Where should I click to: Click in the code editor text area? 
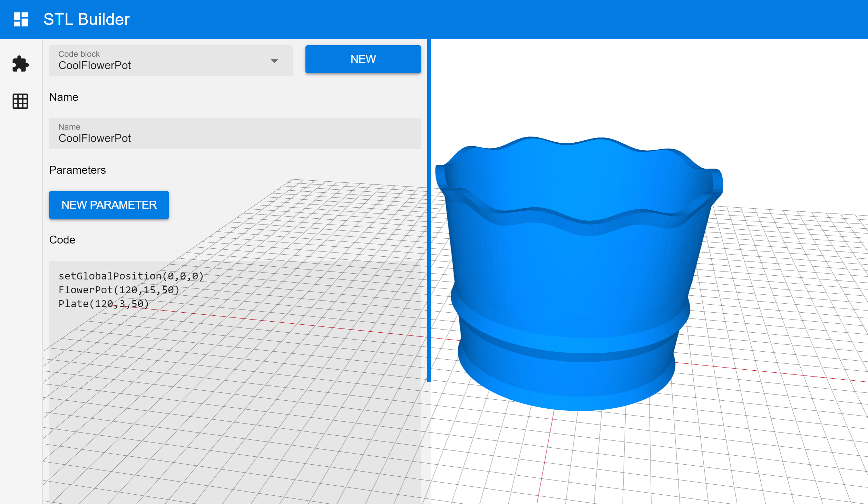(x=235, y=382)
